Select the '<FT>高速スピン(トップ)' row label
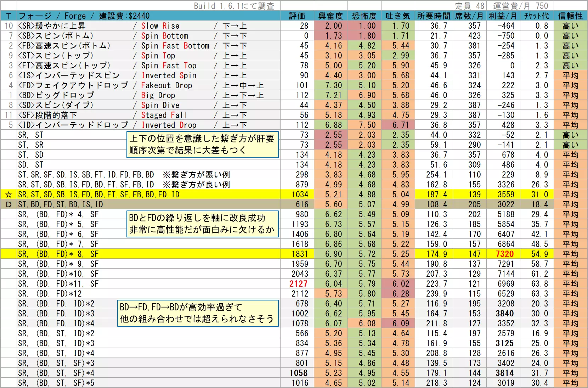Screen dimensions: 588x388 click(64, 66)
